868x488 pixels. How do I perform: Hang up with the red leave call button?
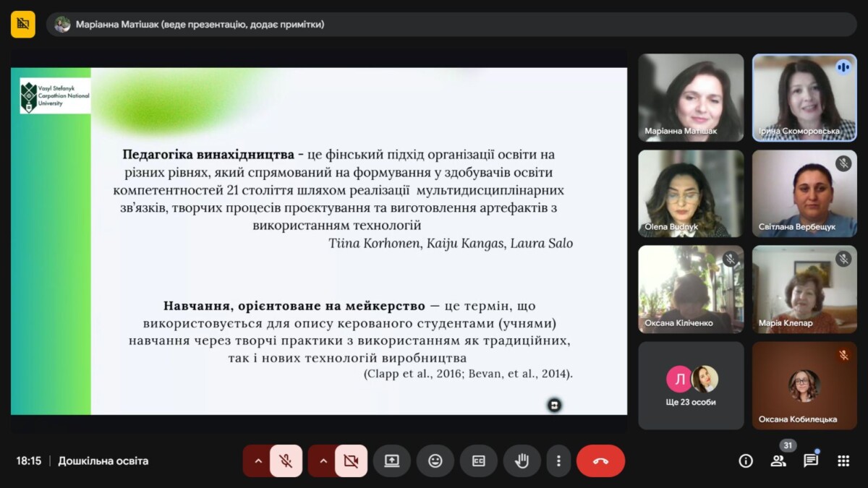pyautogui.click(x=600, y=461)
